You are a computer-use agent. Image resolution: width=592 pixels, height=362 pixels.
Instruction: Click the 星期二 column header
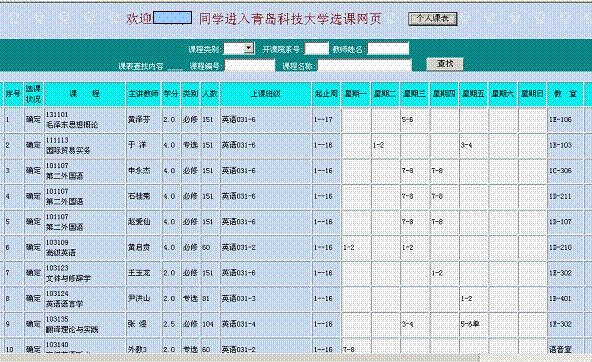pos(385,94)
